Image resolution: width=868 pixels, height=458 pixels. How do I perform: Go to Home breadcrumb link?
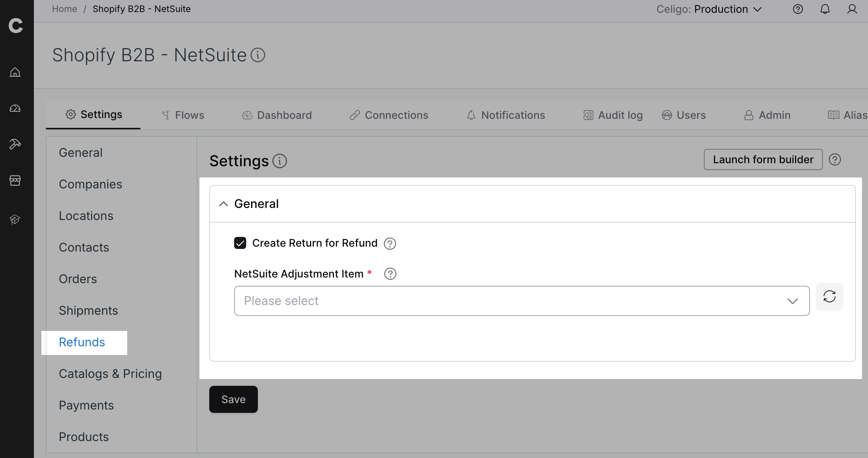[64, 9]
